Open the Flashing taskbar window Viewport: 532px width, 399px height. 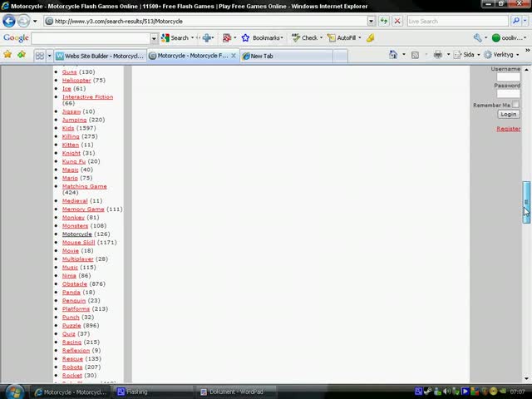[x=153, y=392]
